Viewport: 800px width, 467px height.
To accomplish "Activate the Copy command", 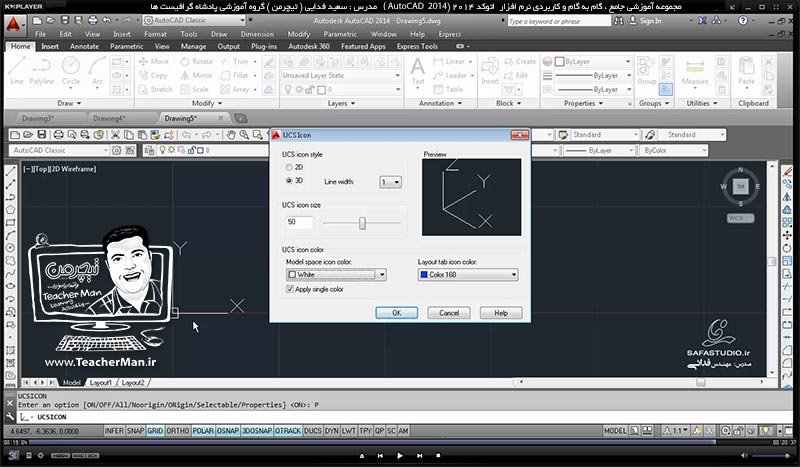I will click(x=153, y=76).
